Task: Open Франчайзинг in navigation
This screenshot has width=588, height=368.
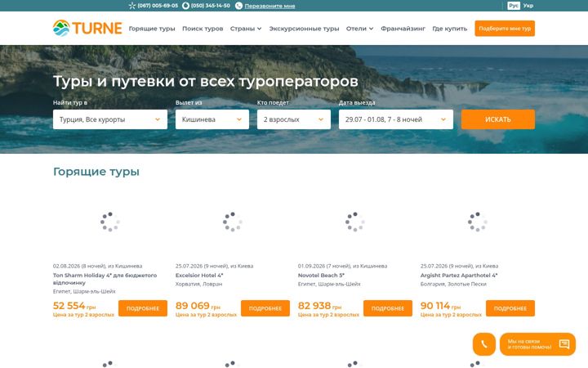Action: point(403,29)
